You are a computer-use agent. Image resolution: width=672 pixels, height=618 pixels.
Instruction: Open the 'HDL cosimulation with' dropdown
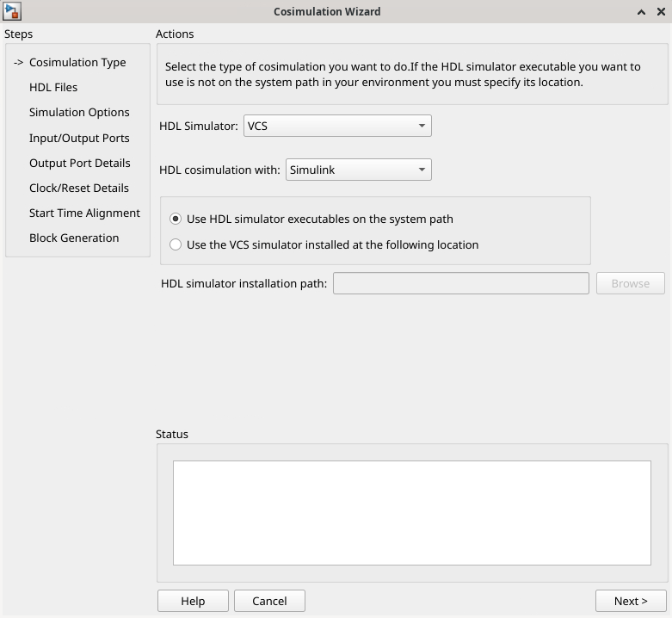(358, 170)
